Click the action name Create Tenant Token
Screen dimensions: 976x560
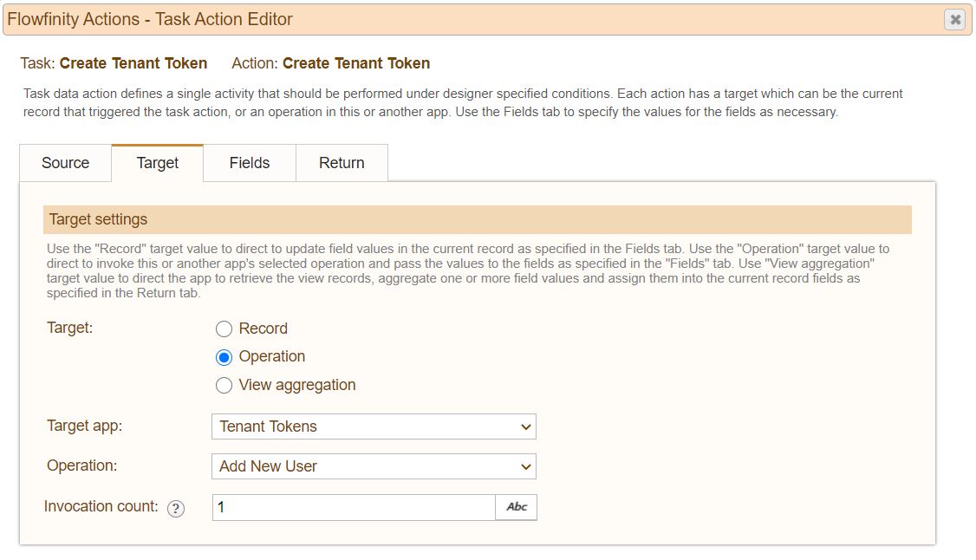tap(356, 63)
